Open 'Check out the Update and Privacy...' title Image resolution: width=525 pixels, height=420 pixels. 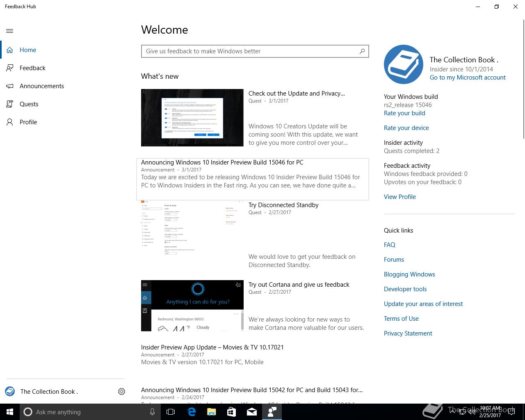pyautogui.click(x=297, y=94)
